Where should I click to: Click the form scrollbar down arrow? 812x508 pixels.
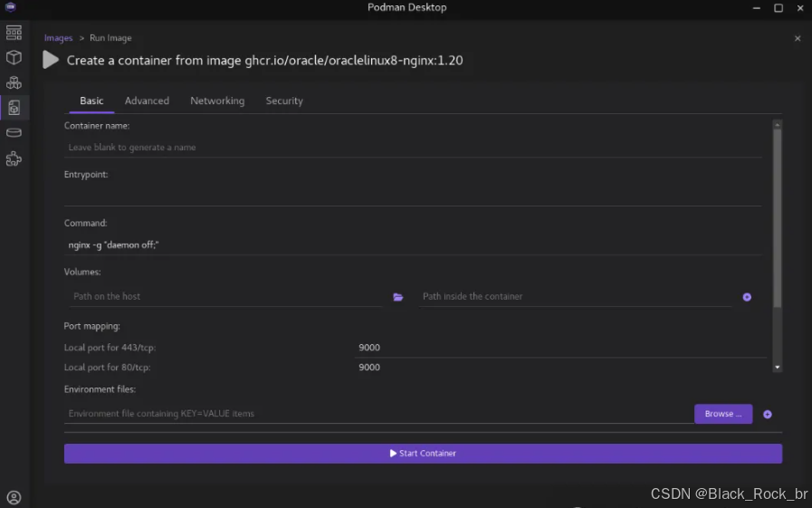[x=777, y=367]
